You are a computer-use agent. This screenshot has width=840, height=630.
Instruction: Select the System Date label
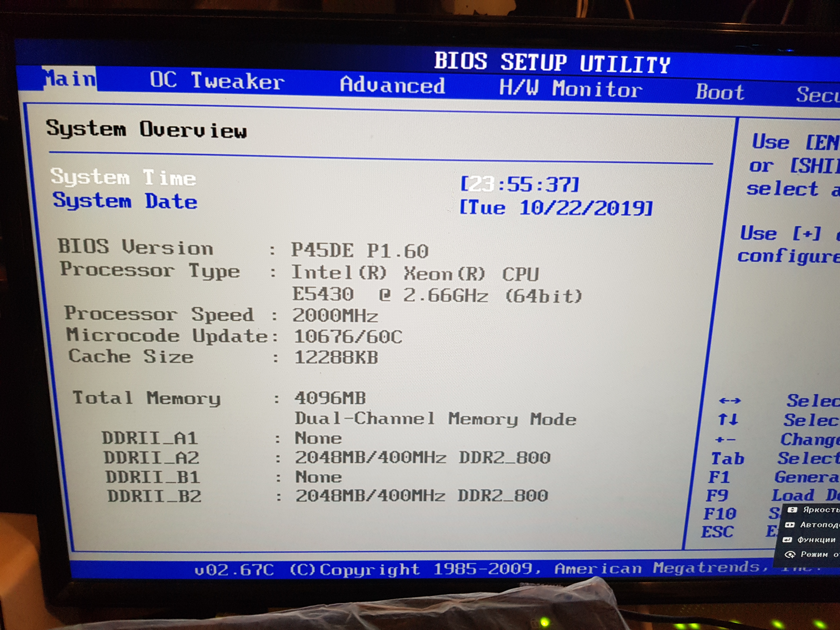click(x=125, y=201)
